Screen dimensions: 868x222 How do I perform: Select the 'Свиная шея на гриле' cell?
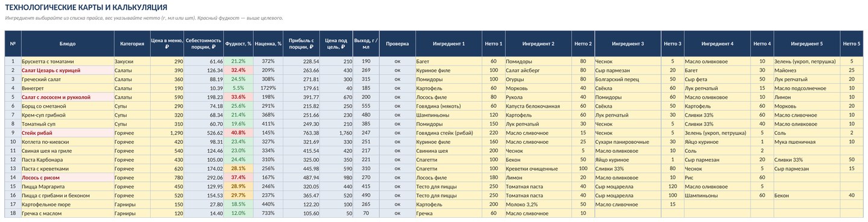click(x=68, y=150)
